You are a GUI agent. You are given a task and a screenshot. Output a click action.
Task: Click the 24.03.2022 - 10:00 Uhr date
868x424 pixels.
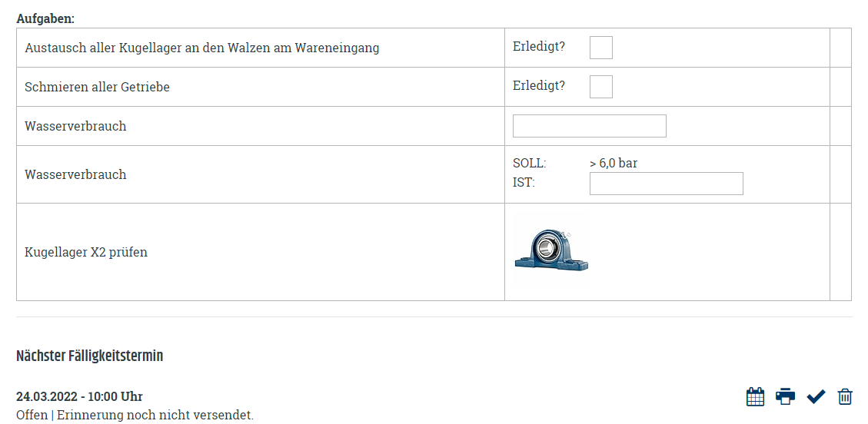point(79,396)
